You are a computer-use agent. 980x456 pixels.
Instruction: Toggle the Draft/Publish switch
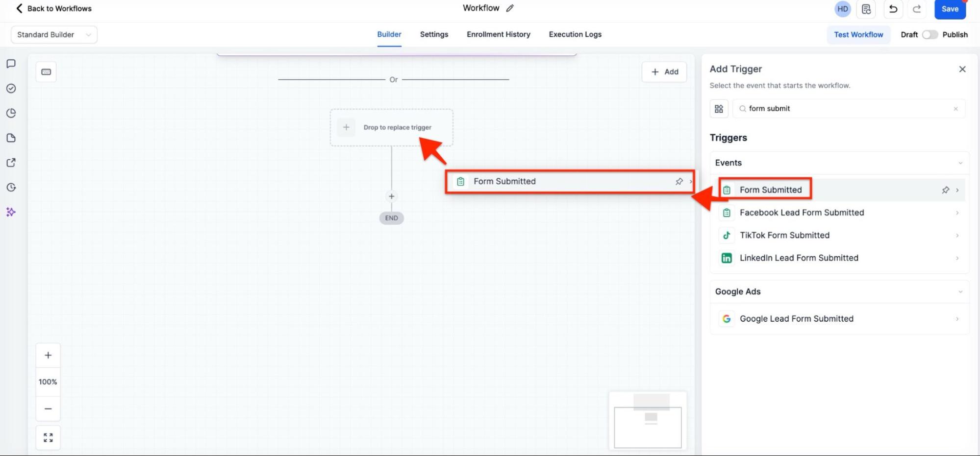(930, 35)
